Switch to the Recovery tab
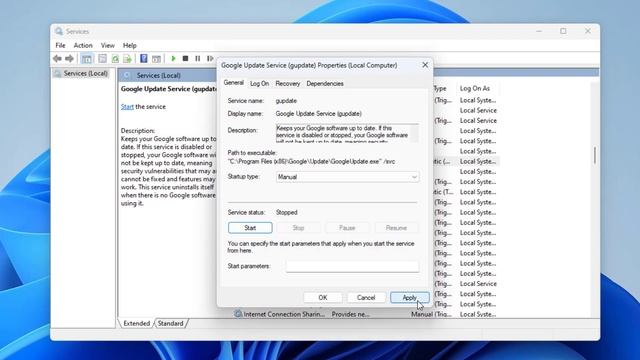The width and height of the screenshot is (640, 360). click(287, 83)
